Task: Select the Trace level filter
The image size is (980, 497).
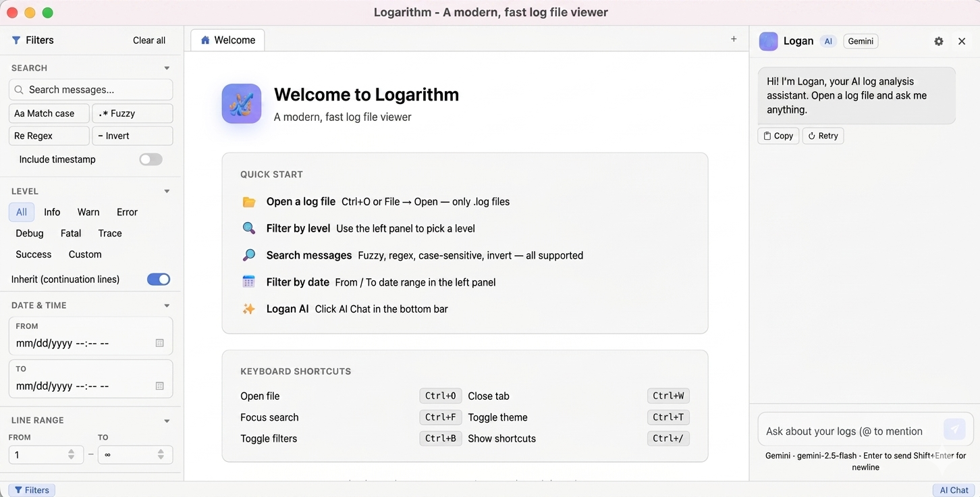Action: (110, 233)
